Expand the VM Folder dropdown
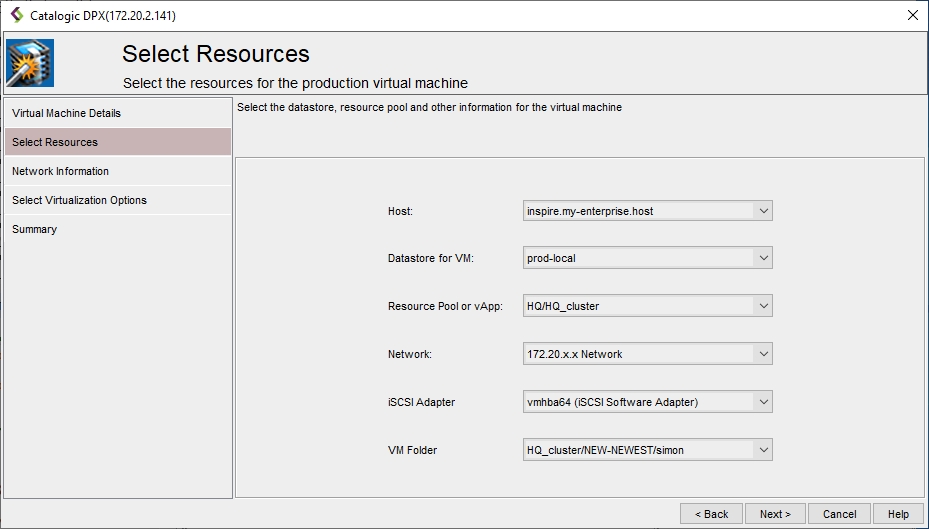929x529 pixels. 763,450
